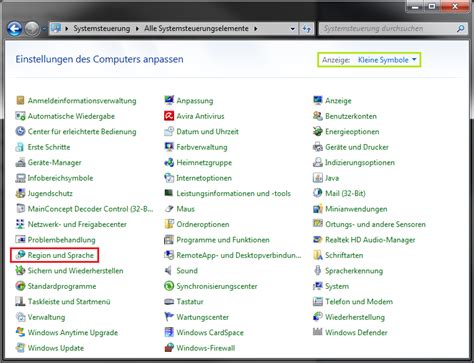Open recent pages dropdown beside forward button
This screenshot has width=474, height=363.
pos(44,29)
